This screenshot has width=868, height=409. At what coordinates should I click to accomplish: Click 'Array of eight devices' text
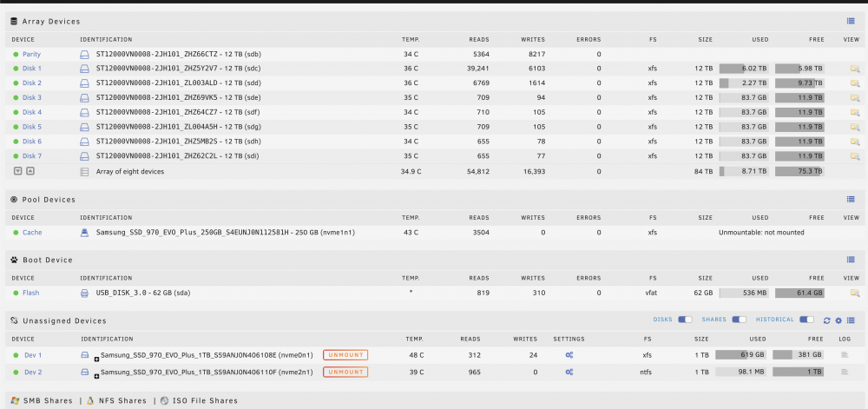(130, 172)
